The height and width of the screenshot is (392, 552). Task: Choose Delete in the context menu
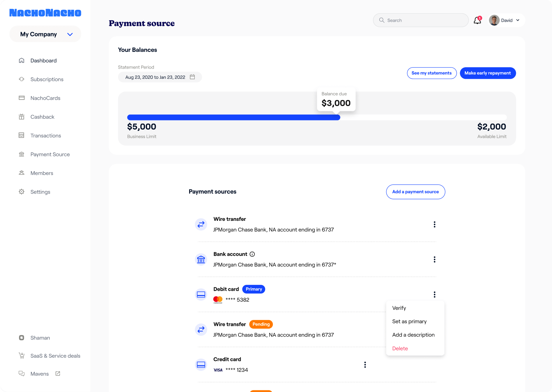coord(400,348)
